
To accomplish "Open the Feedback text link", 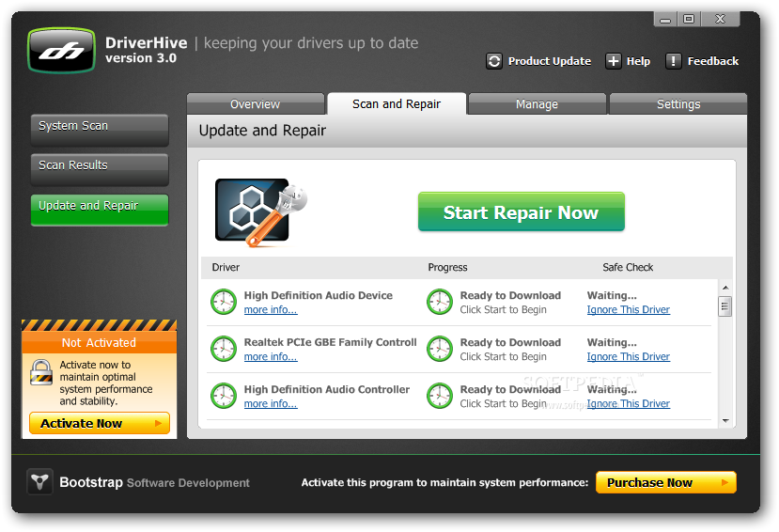I will click(713, 61).
